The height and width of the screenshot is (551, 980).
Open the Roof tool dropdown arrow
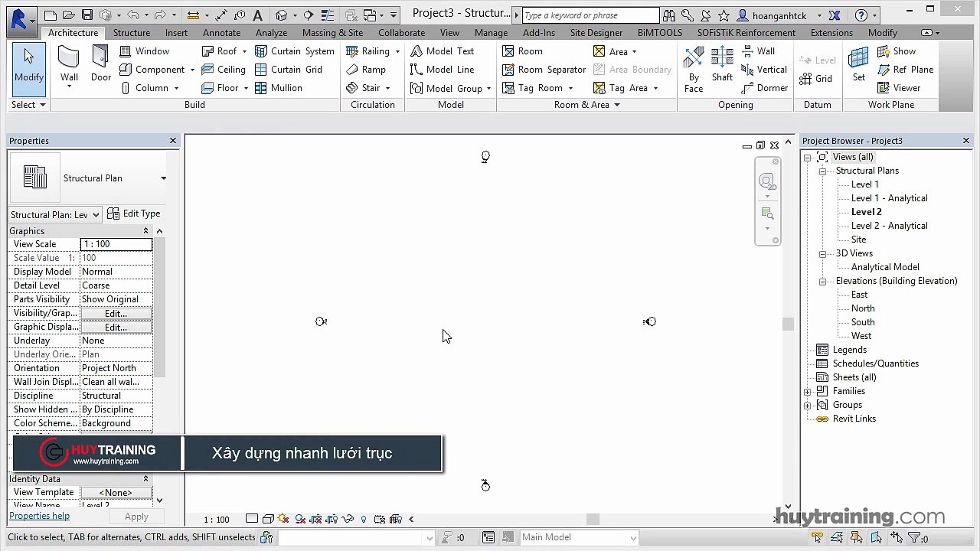(x=244, y=51)
